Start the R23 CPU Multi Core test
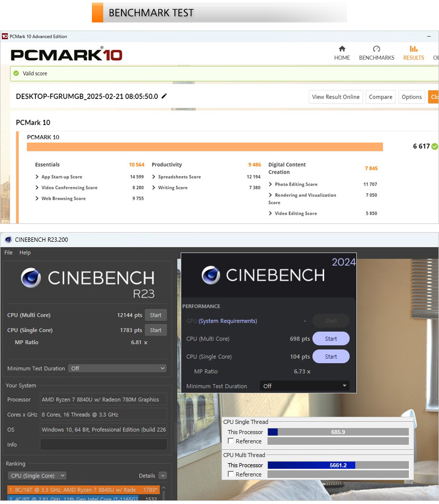The height and width of the screenshot is (504, 439). pos(156,315)
